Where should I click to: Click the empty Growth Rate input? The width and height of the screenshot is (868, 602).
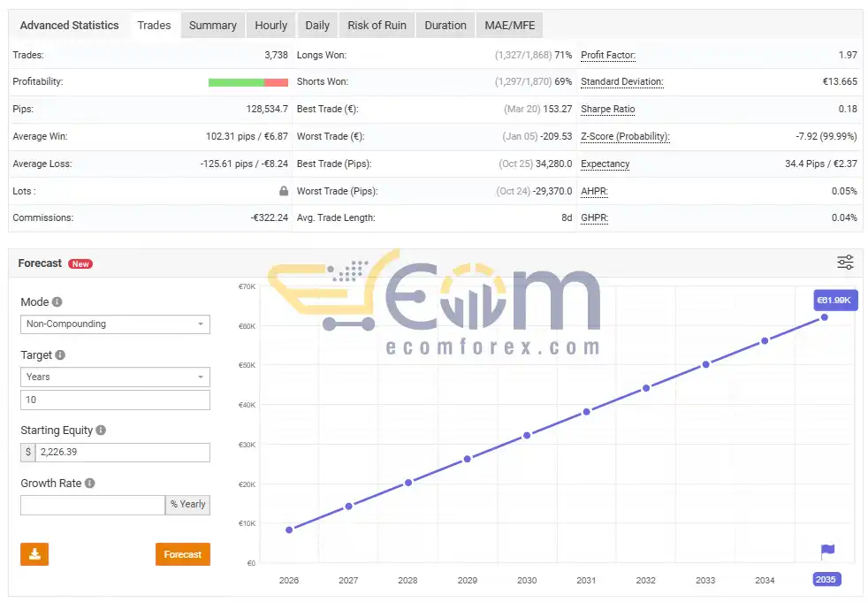[x=93, y=505]
